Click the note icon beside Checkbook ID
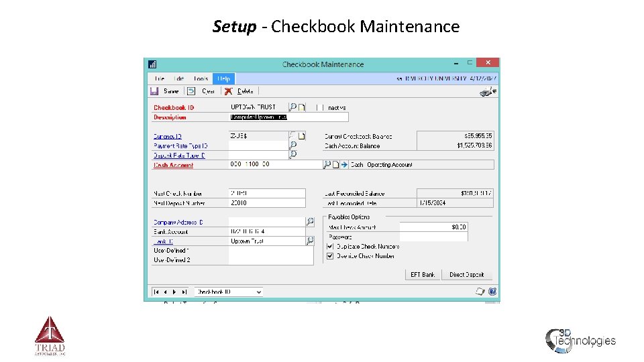644x362 pixels. click(302, 107)
